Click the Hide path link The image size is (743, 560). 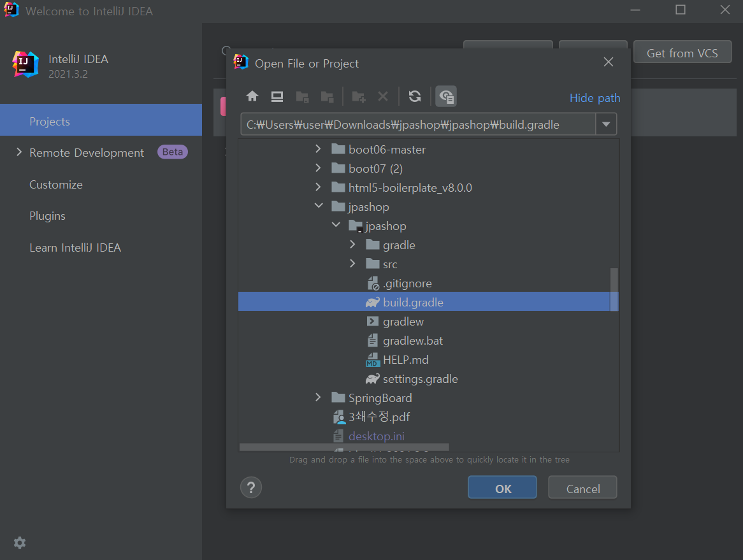[x=595, y=97]
